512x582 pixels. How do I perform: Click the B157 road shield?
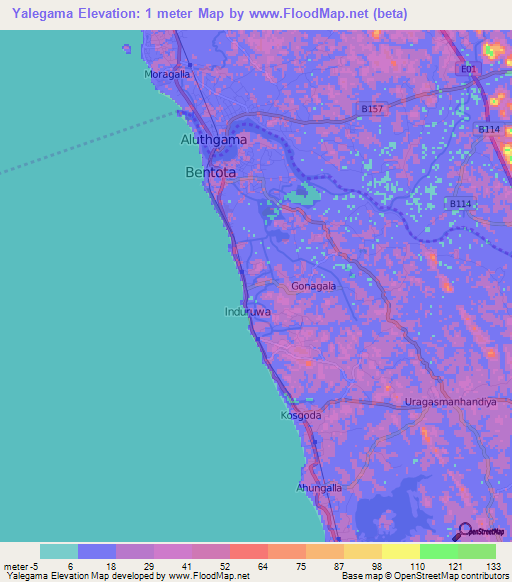(x=372, y=109)
